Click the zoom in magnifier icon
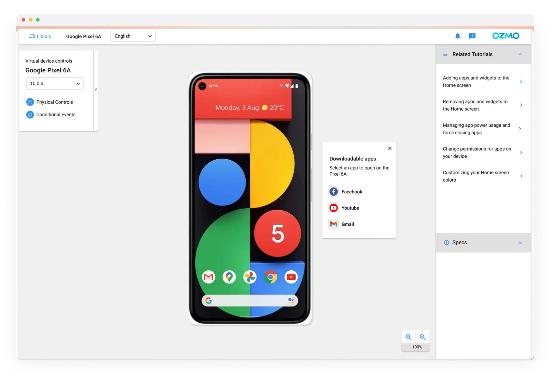The width and height of the screenshot is (556, 392). (408, 337)
